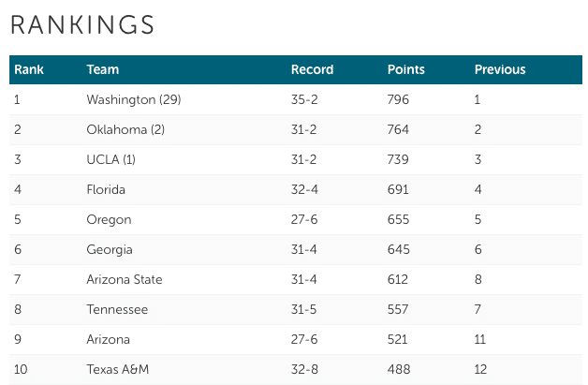588x385 pixels.
Task: Click the Texas A&M team name
Action: pyautogui.click(x=117, y=369)
